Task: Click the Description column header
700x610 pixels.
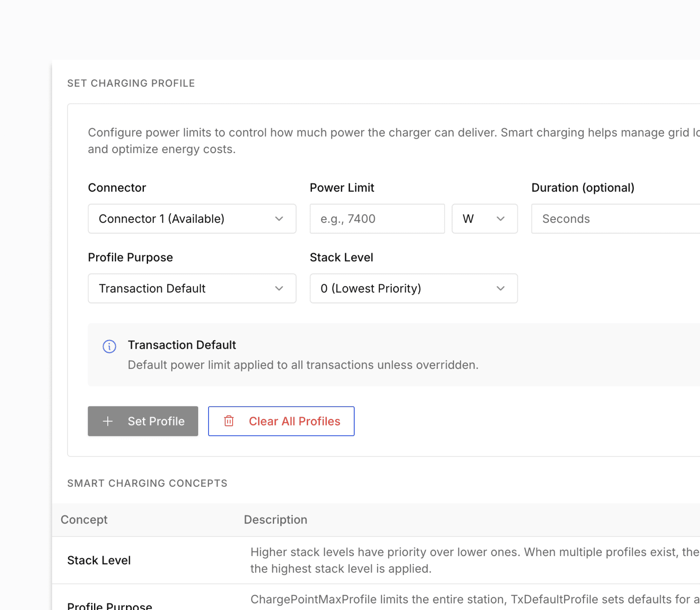Action: pyautogui.click(x=275, y=519)
